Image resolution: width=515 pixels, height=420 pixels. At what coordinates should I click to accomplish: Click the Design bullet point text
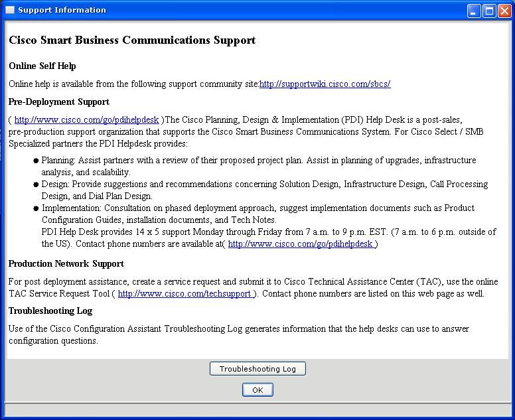265,190
